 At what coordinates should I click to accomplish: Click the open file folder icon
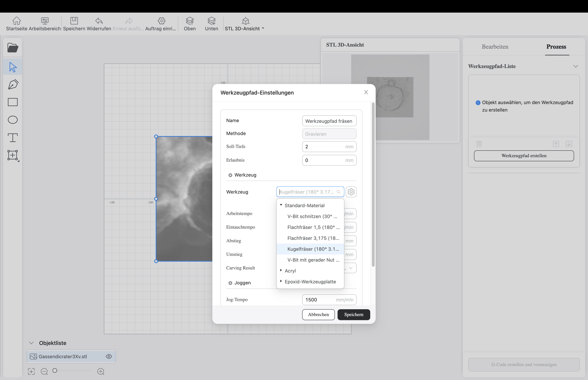(13, 48)
